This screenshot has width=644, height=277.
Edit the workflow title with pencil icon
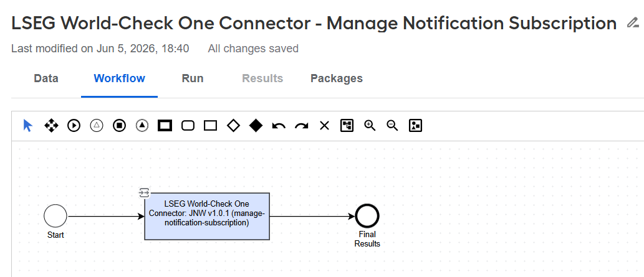pos(633,23)
